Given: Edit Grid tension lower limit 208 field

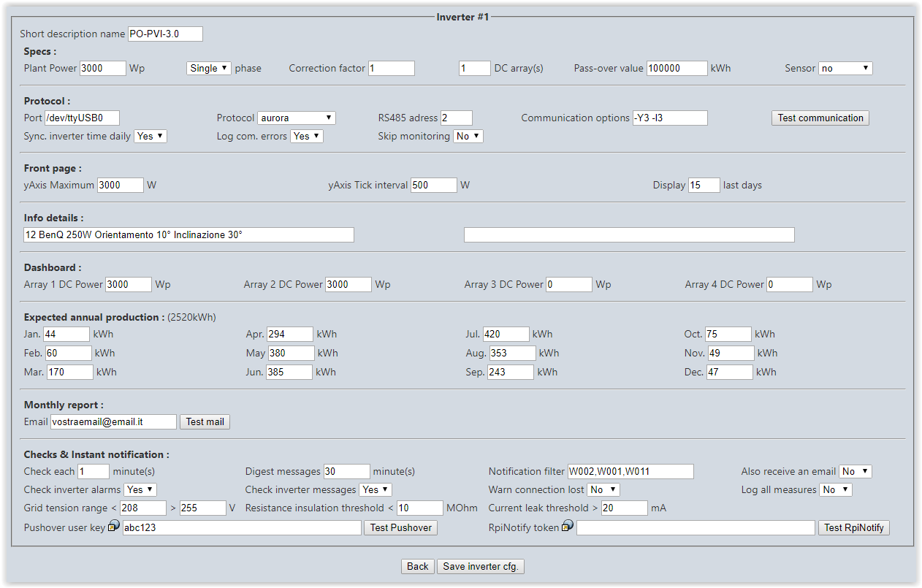Looking at the screenshot, I should 144,508.
